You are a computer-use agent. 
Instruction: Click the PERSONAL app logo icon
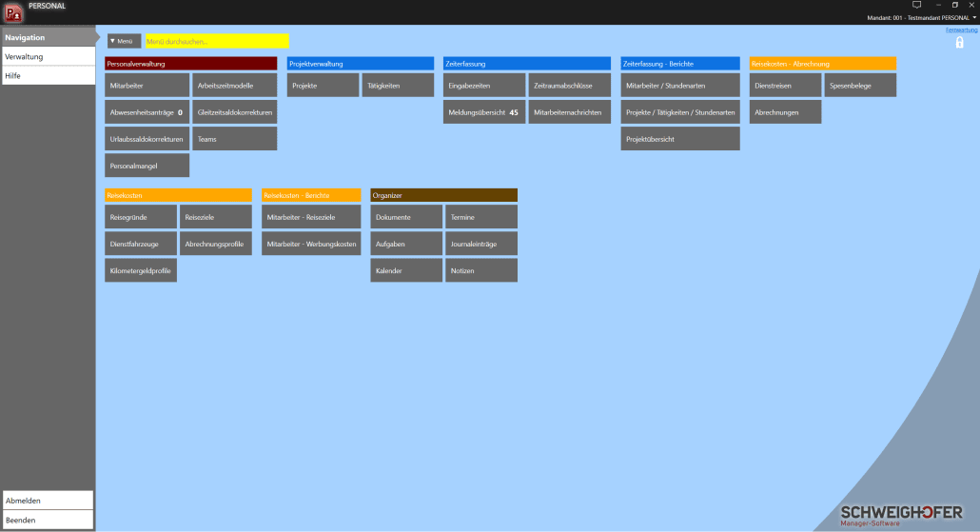[13, 11]
